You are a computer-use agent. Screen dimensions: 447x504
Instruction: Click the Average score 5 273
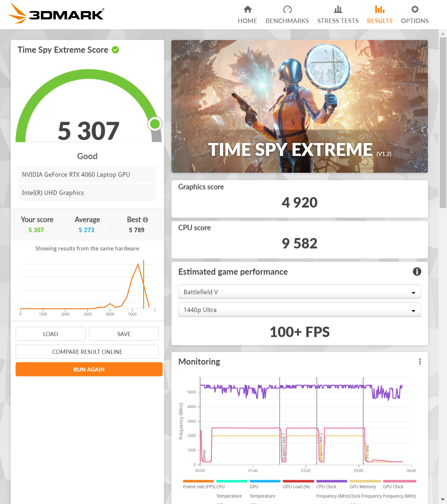coord(86,230)
